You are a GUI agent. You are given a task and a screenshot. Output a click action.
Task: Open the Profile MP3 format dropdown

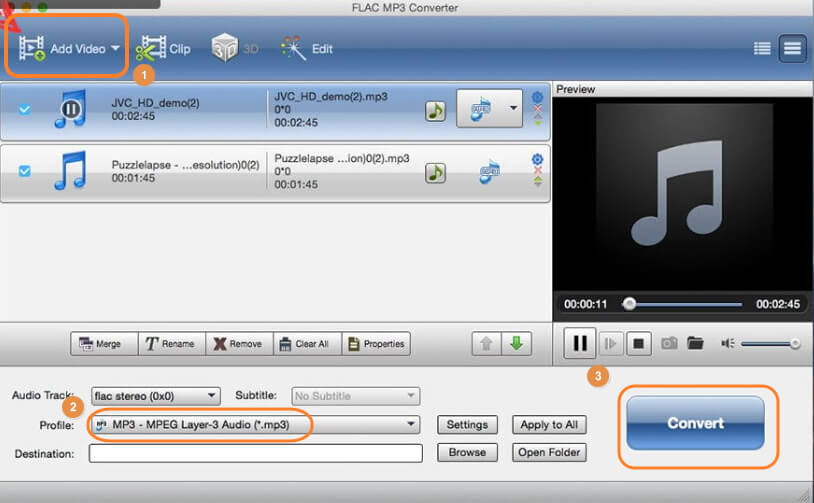(x=254, y=425)
